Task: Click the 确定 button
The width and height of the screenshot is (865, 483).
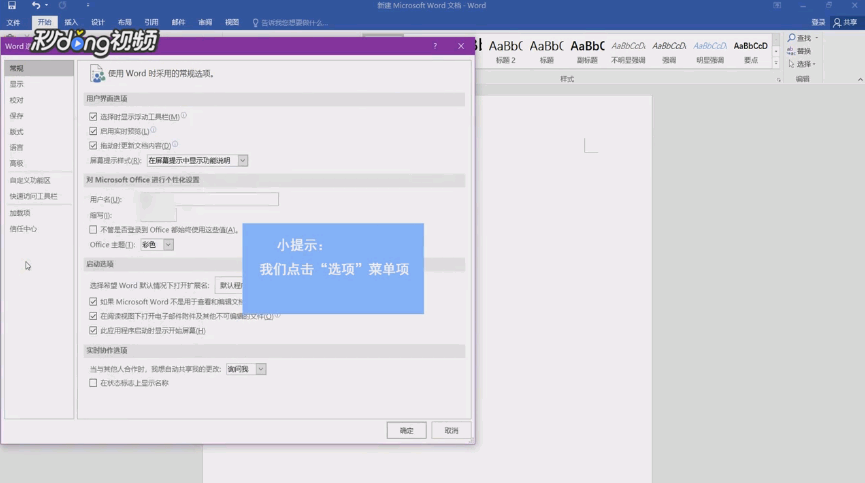Action: coord(407,431)
